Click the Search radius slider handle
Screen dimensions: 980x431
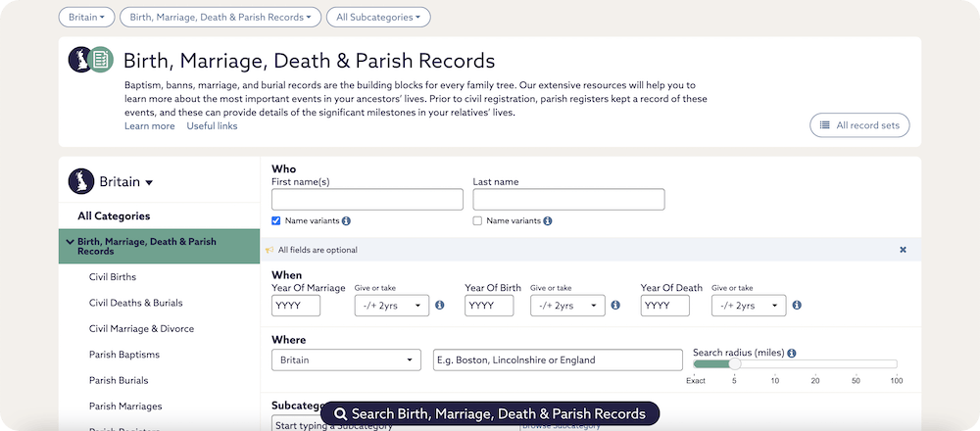(x=735, y=364)
